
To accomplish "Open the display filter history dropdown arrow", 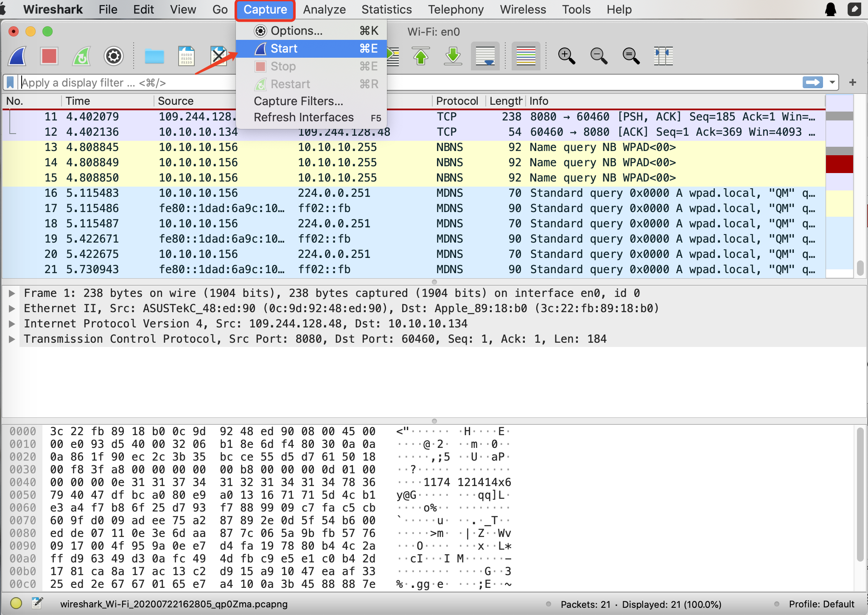I will click(x=832, y=82).
